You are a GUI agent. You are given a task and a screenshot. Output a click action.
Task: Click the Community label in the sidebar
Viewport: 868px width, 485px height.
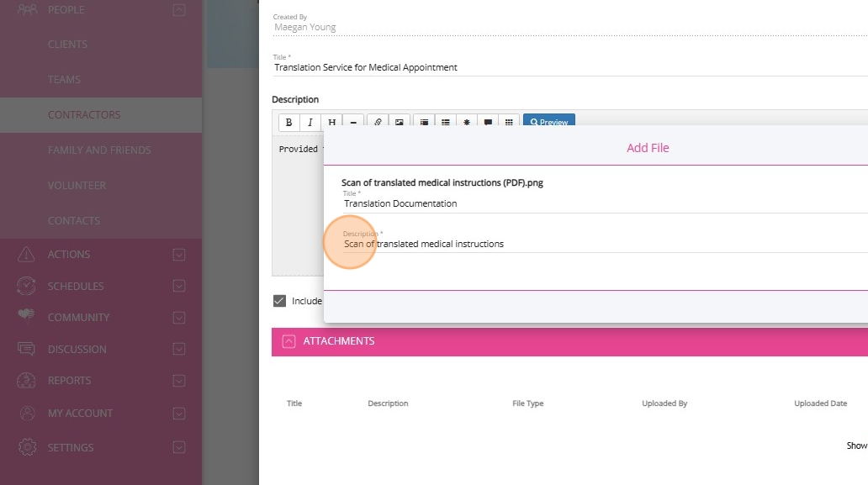pos(78,318)
